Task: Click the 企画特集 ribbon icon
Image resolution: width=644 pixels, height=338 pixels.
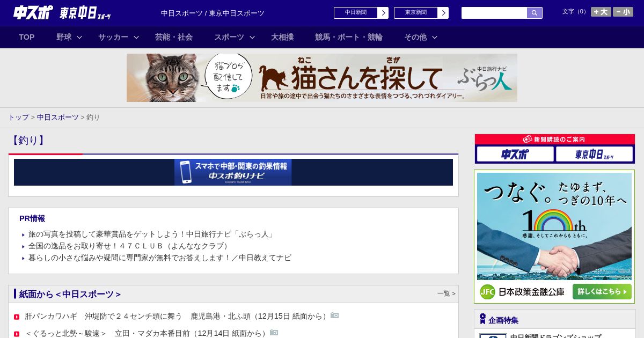Action: click(x=482, y=319)
